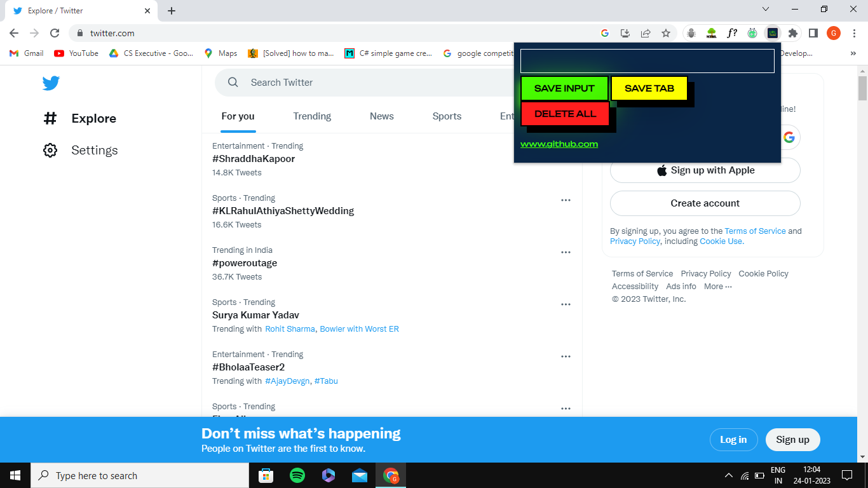Switch to the News tab
This screenshot has width=868, height=488.
click(382, 116)
